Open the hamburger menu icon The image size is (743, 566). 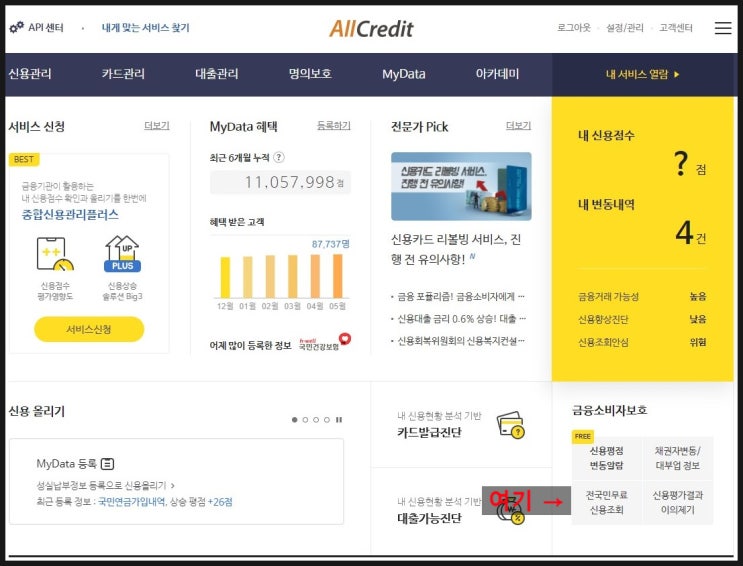(x=723, y=28)
